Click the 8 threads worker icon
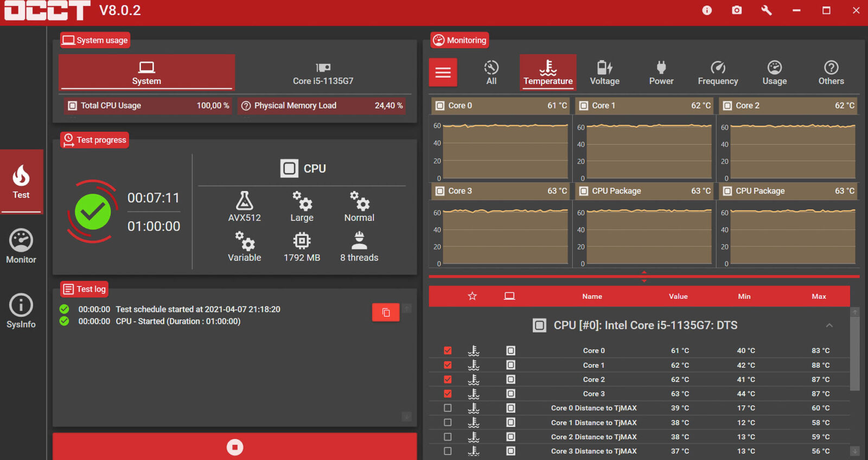The image size is (868, 460). (359, 240)
